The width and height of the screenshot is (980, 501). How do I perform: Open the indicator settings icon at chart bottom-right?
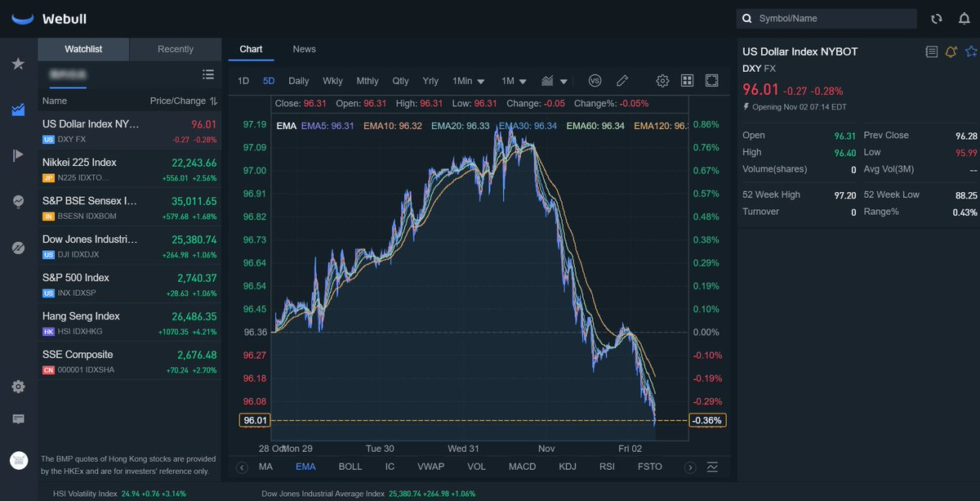coord(712,467)
